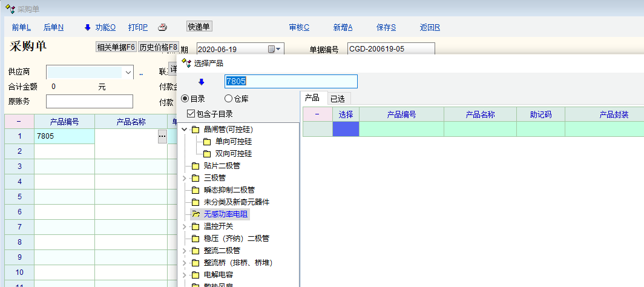Collapse the 晶闸管(可控硅) tree node
Screen dimensions: 644x287
[x=184, y=130]
